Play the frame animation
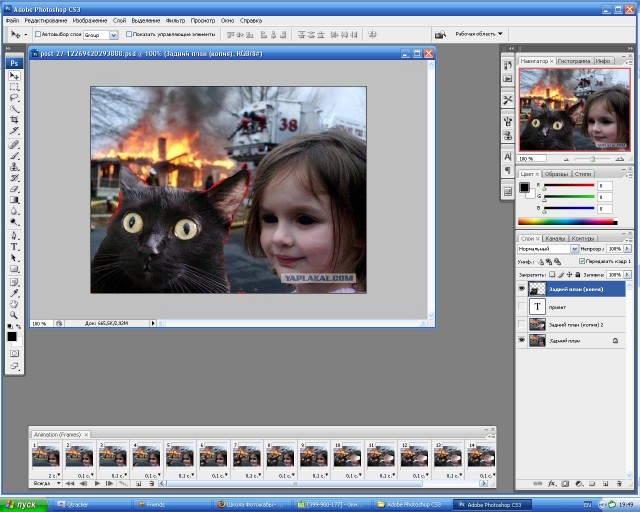This screenshot has width=640, height=512. [97, 483]
